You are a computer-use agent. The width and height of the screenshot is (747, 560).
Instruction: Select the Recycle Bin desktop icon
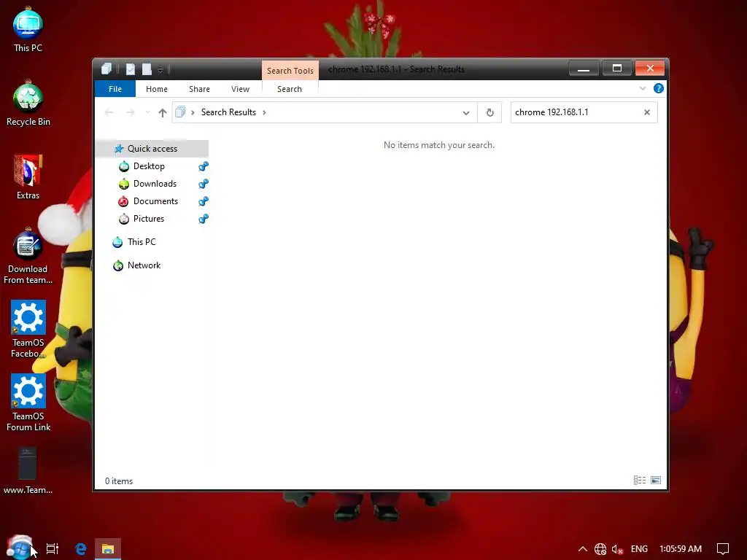pos(28,104)
